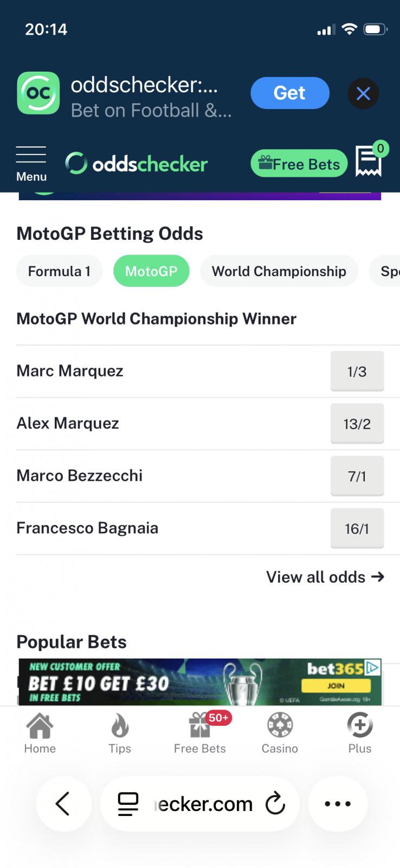Open the page reader options icon
This screenshot has height=868, width=400.
(128, 803)
